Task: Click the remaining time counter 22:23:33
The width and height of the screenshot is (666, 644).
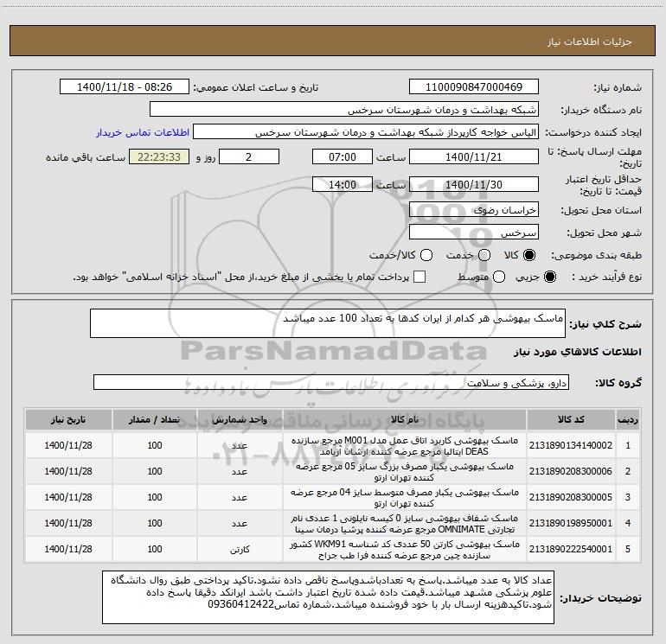Action: coord(159,156)
